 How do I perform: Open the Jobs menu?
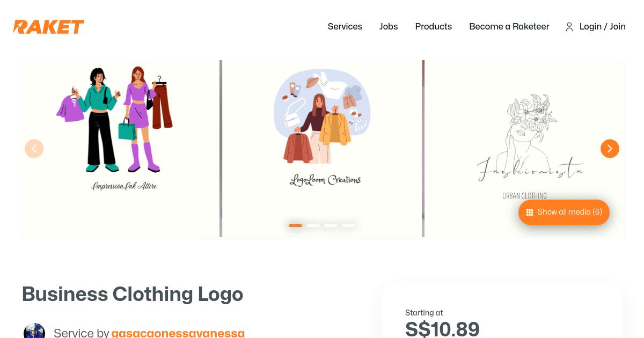click(389, 26)
